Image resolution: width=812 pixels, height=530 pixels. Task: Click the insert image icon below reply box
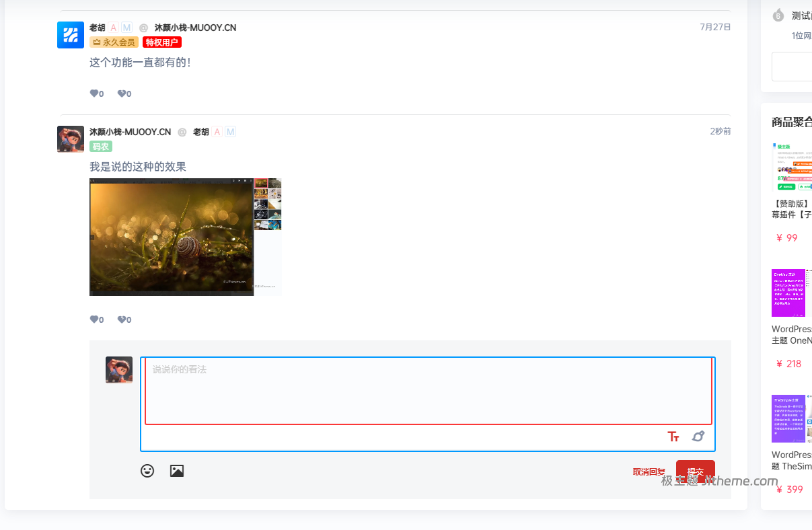click(x=177, y=471)
